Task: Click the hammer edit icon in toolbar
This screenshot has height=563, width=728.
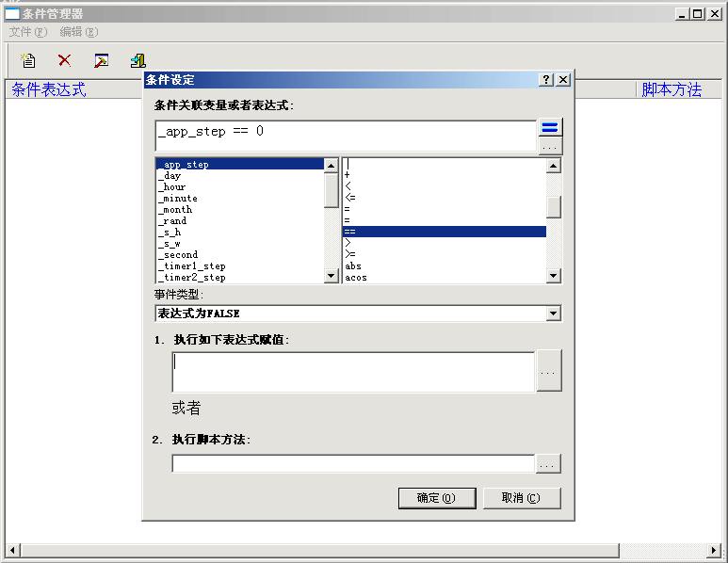Action: (101, 60)
